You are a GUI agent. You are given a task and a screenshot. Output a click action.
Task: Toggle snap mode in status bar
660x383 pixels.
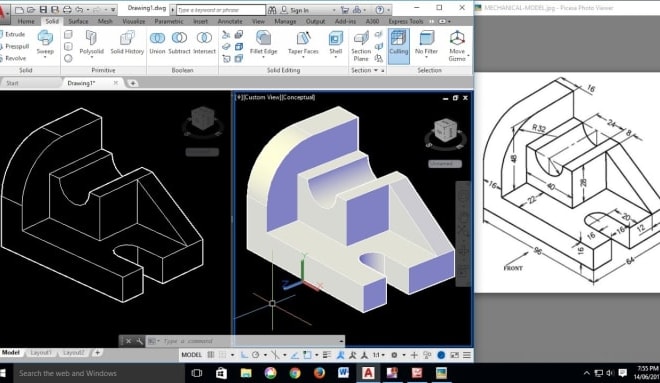click(x=223, y=355)
